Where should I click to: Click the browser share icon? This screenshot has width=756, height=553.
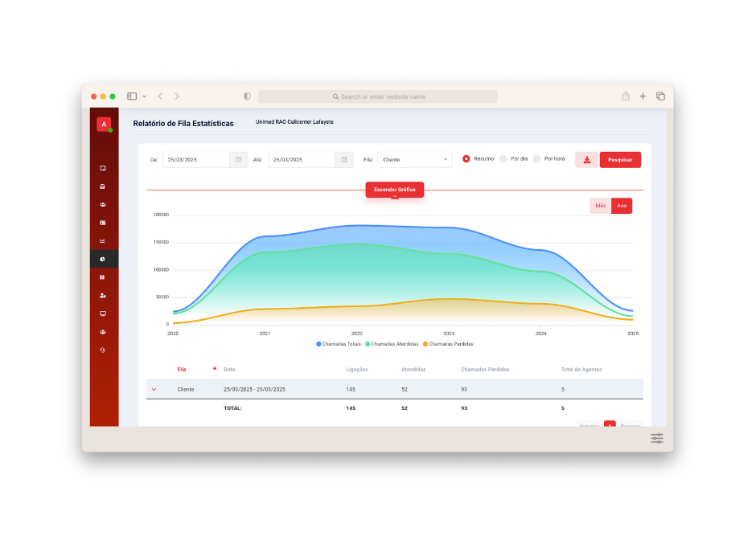click(x=626, y=96)
